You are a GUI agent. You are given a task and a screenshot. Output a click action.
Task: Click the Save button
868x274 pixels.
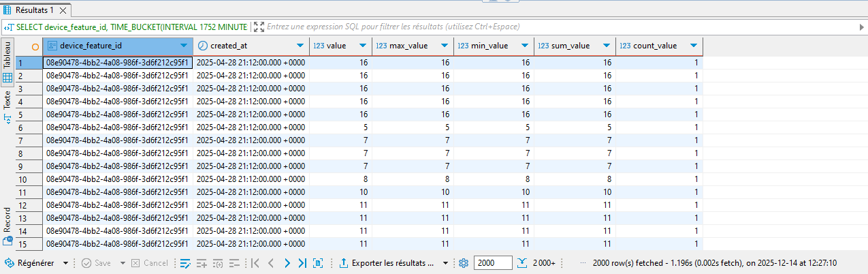pos(96,263)
